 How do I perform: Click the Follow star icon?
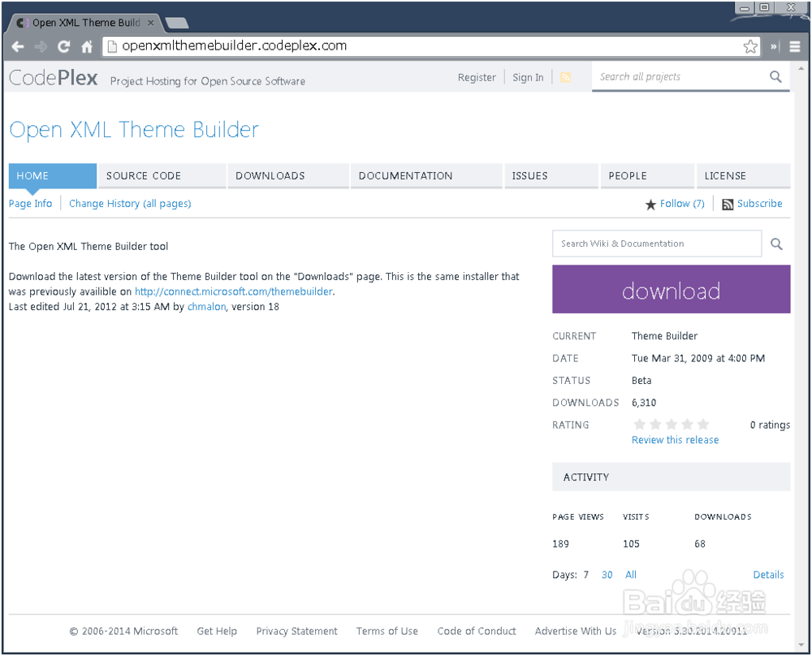coord(650,205)
